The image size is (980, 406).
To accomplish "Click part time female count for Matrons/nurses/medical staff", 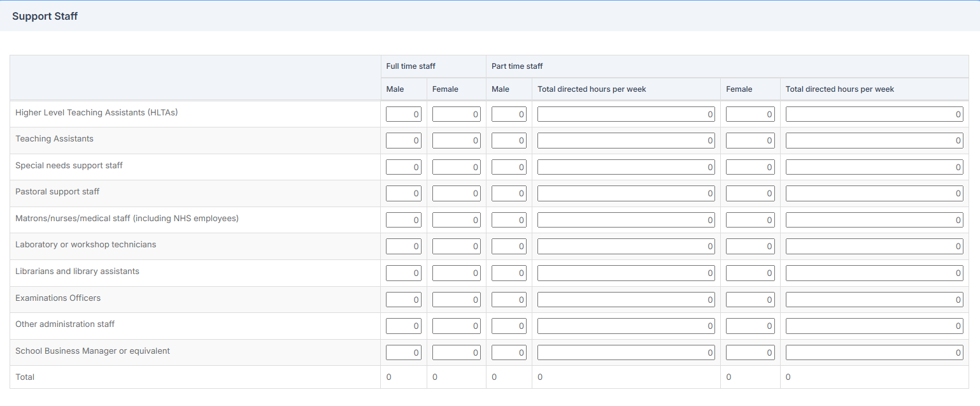I will point(749,220).
